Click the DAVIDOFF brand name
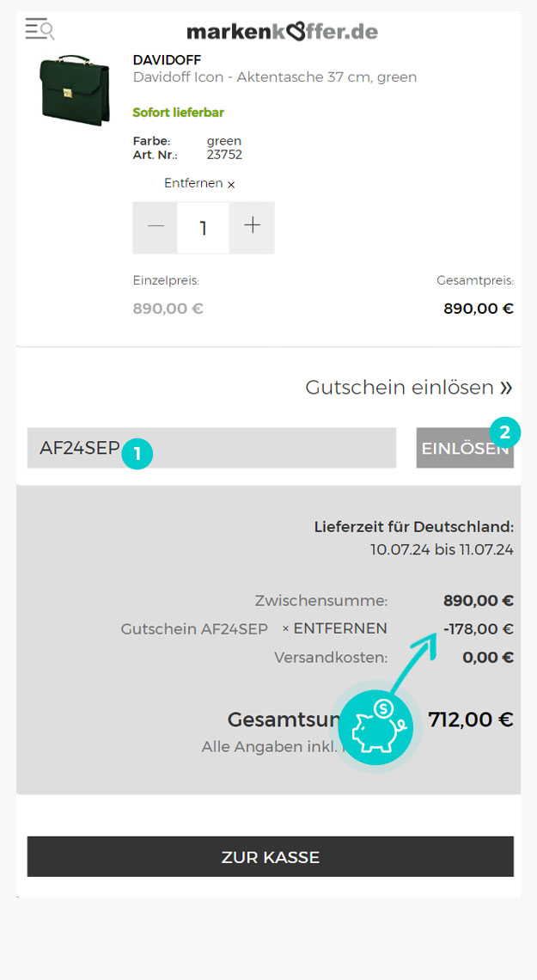 [x=167, y=60]
